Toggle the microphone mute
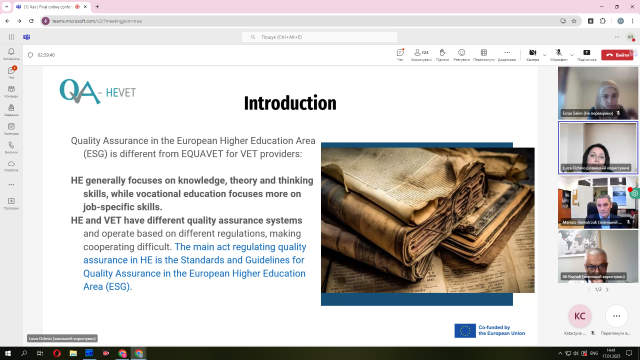This screenshot has width=640, height=360. click(x=558, y=55)
